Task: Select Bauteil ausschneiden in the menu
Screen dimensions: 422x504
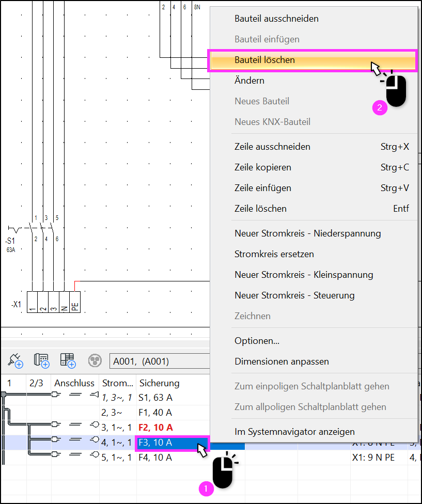Action: click(x=276, y=18)
